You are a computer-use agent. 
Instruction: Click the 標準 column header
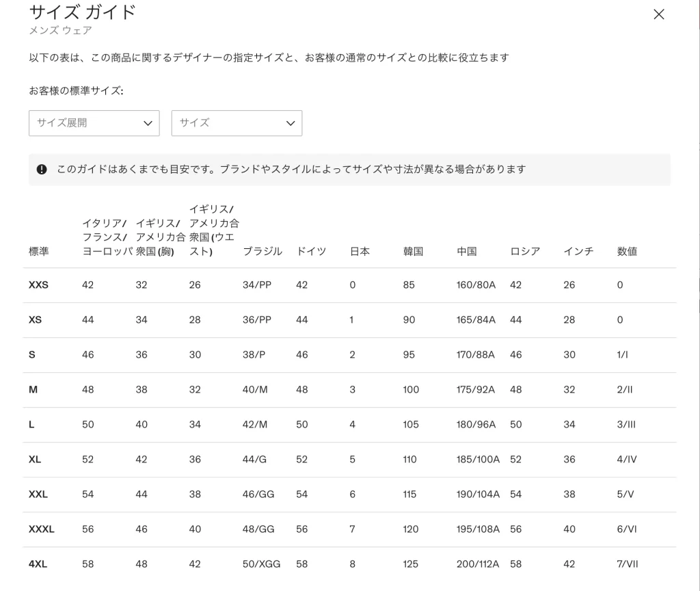(39, 252)
